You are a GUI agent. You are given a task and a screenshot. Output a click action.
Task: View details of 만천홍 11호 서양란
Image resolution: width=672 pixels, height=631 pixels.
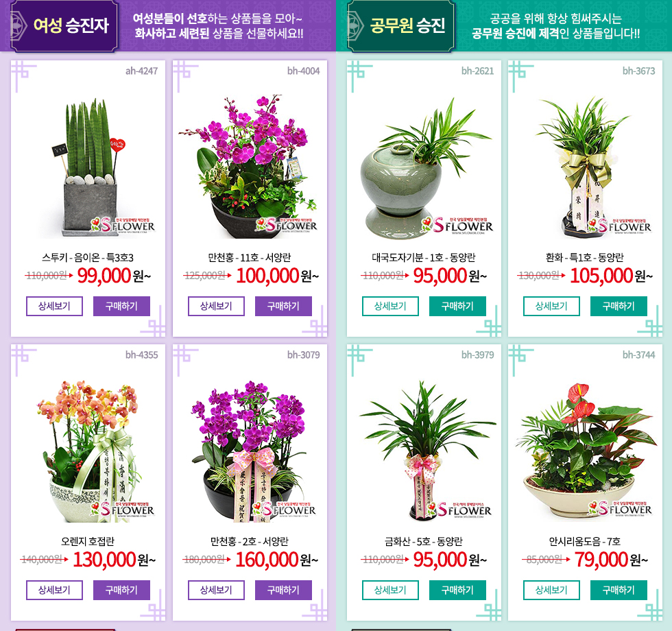[x=216, y=306]
